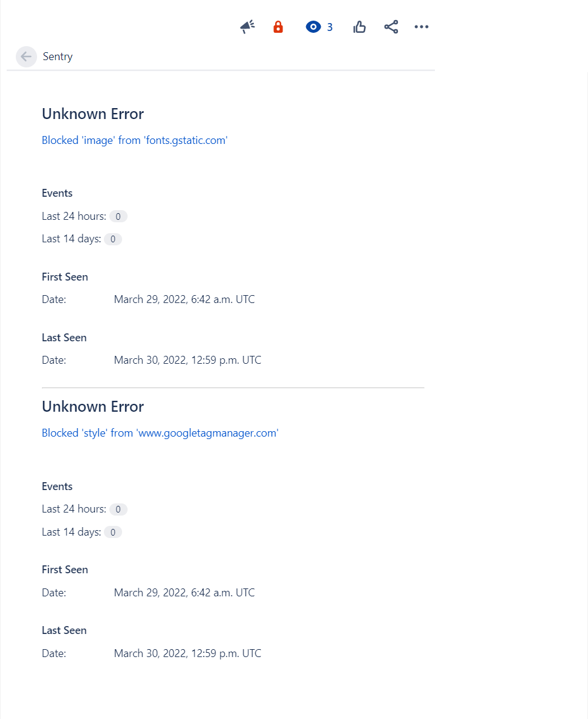This screenshot has height=719, width=588.
Task: Click the second error's Last 24 hours badge
Action: (118, 509)
